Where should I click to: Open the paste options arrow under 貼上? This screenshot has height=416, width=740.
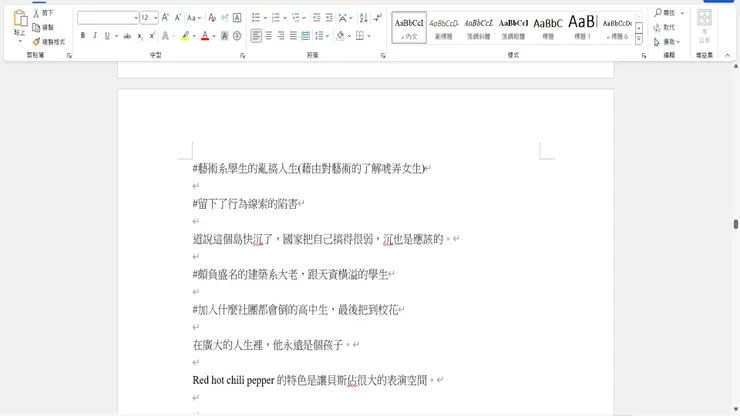pos(20,41)
